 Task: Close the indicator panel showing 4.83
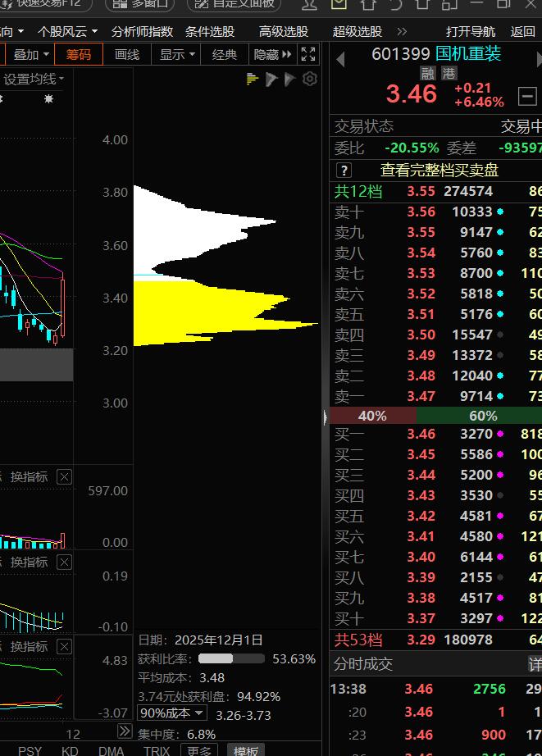pos(64,647)
